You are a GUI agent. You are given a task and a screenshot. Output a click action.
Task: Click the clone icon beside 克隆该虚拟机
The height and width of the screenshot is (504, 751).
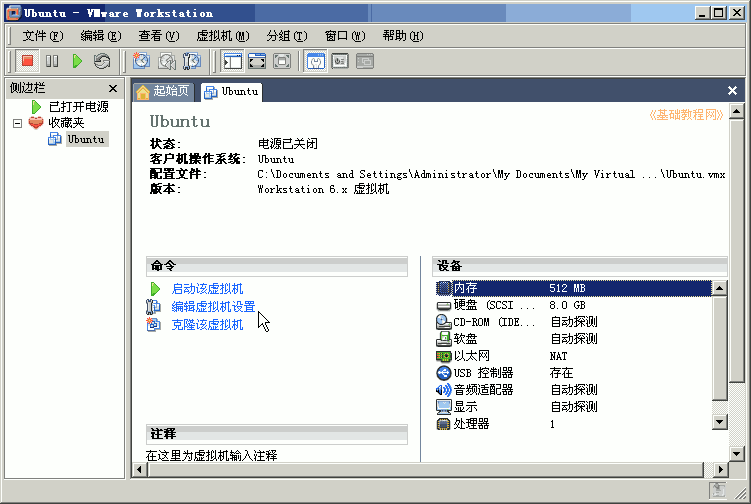[153, 324]
